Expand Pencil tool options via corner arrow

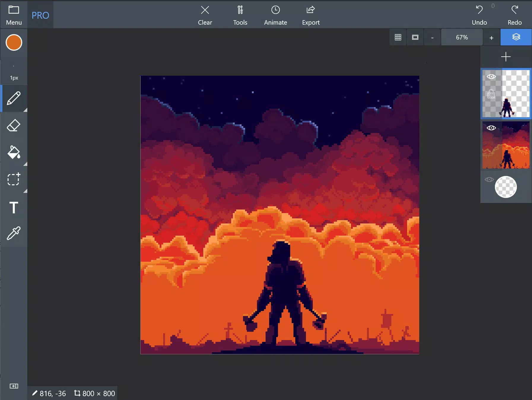pyautogui.click(x=25, y=110)
